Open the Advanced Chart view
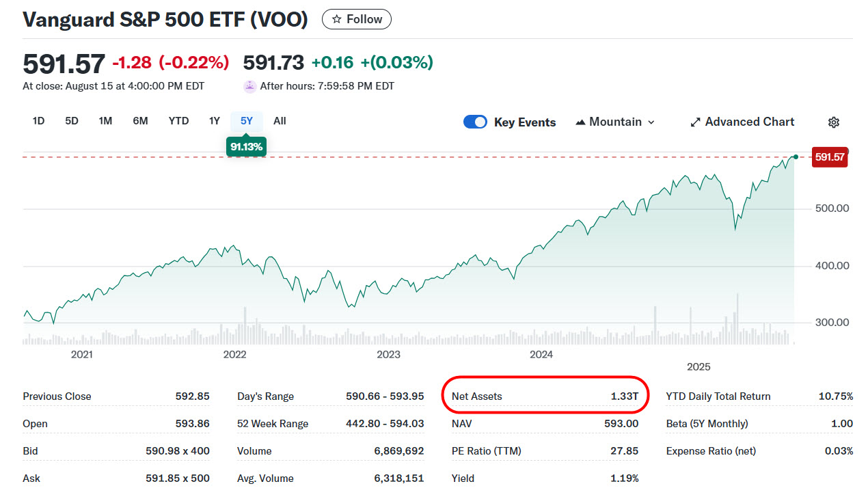The height and width of the screenshot is (499, 868). (749, 122)
